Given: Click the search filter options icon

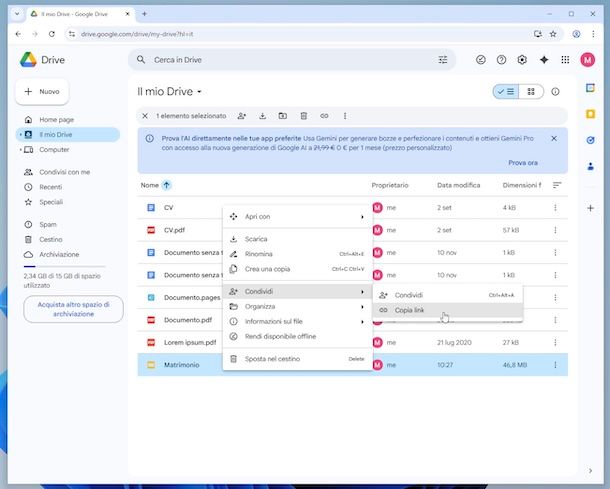Looking at the screenshot, I should 443,60.
